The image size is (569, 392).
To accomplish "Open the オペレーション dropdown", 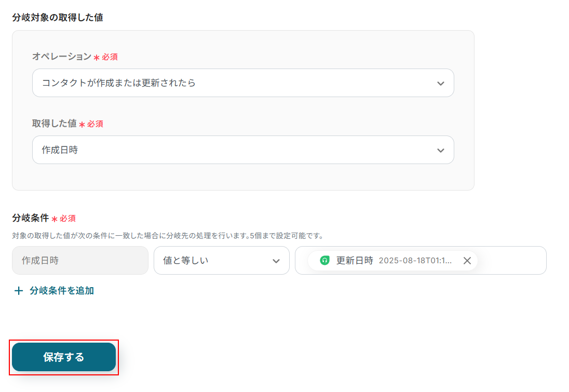I will 243,83.
